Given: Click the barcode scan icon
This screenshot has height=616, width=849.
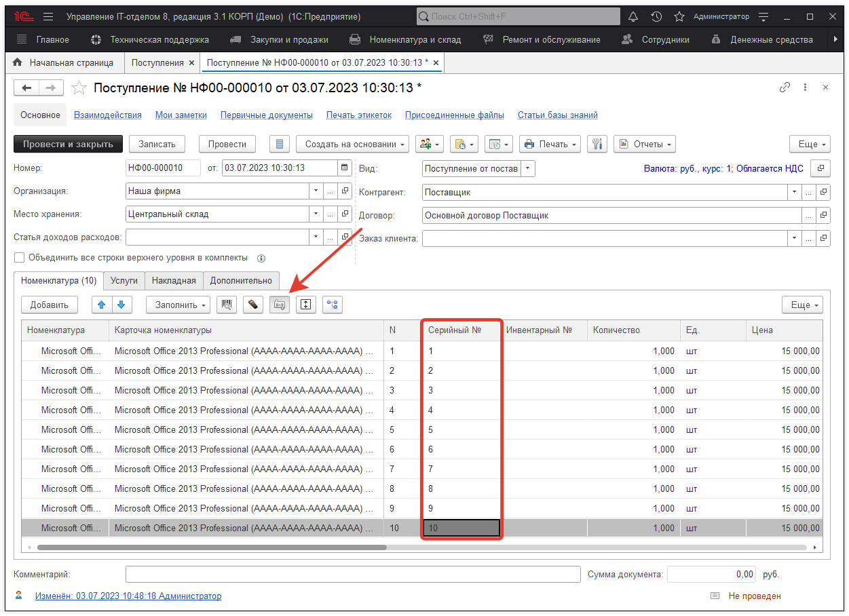Looking at the screenshot, I should pyautogui.click(x=226, y=305).
